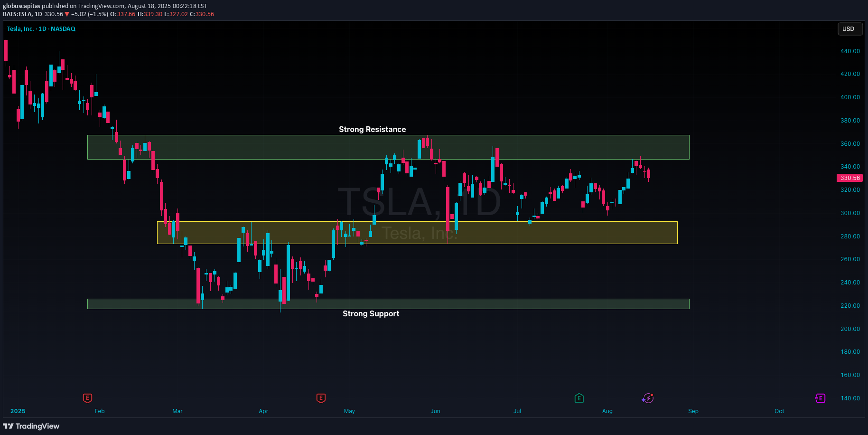Open the green earnings marker in July

coord(579,398)
